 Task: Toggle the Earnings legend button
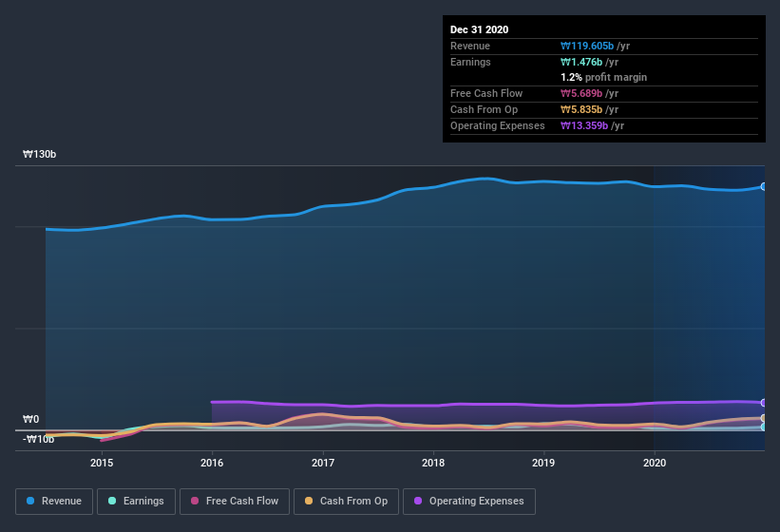136,502
